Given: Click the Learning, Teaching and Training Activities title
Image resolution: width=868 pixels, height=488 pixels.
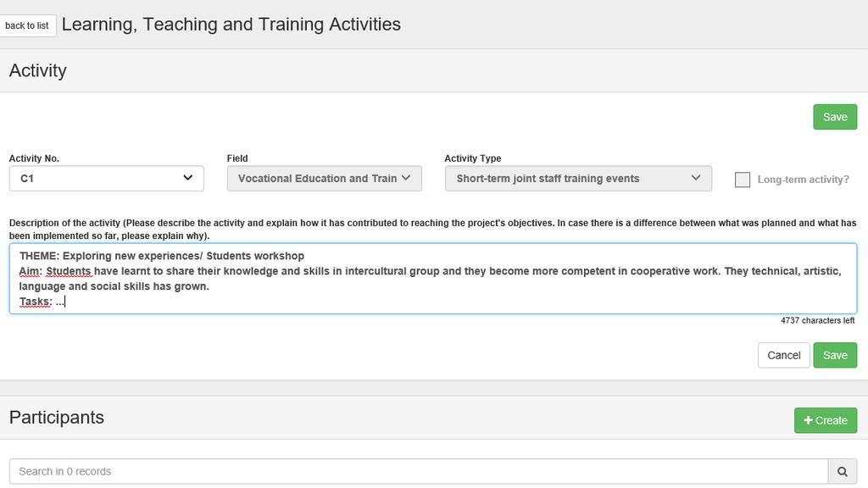Looking at the screenshot, I should (x=231, y=25).
